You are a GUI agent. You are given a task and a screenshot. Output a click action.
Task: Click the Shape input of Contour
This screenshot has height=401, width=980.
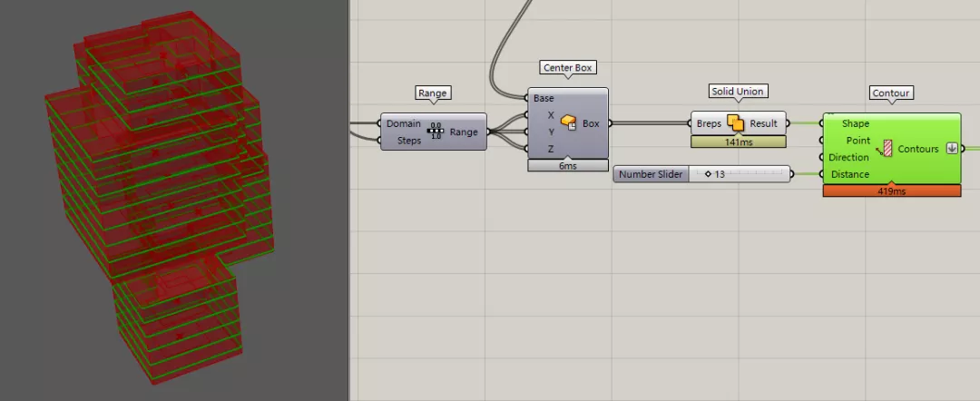point(855,123)
